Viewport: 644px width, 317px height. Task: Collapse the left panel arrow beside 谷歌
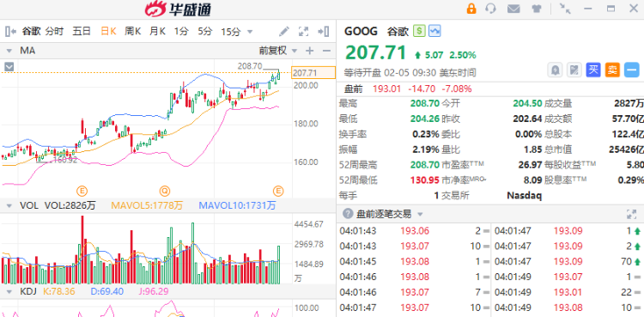10,31
